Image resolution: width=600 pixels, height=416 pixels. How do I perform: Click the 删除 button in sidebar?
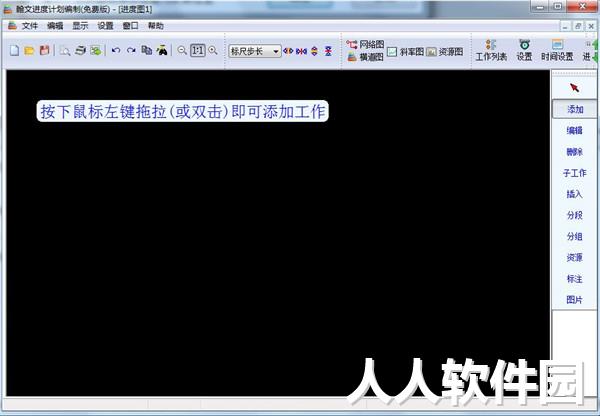click(575, 152)
